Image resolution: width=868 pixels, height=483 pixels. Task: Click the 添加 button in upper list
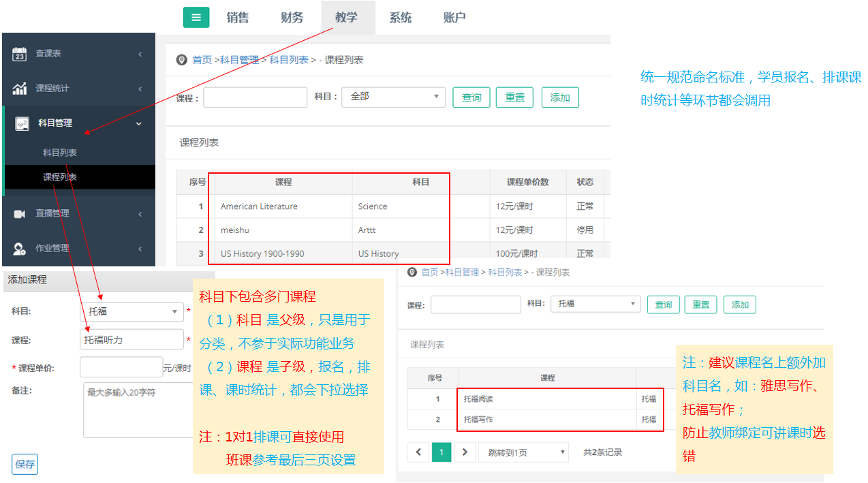click(x=560, y=97)
